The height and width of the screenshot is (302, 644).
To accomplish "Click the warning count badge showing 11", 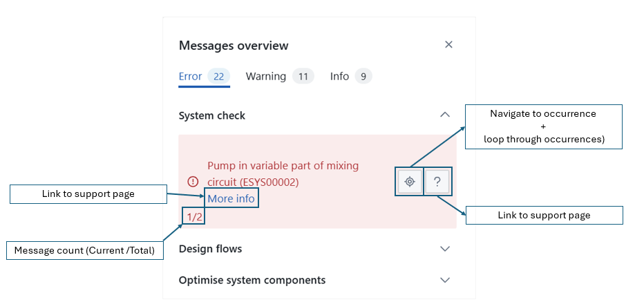I will [x=303, y=77].
